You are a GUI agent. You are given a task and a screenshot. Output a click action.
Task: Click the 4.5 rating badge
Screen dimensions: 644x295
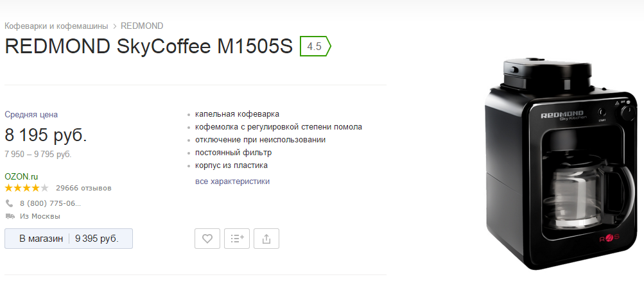315,46
